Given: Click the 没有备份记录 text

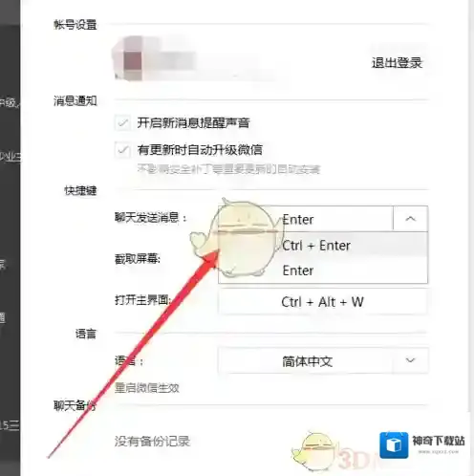Looking at the screenshot, I should click(152, 442).
